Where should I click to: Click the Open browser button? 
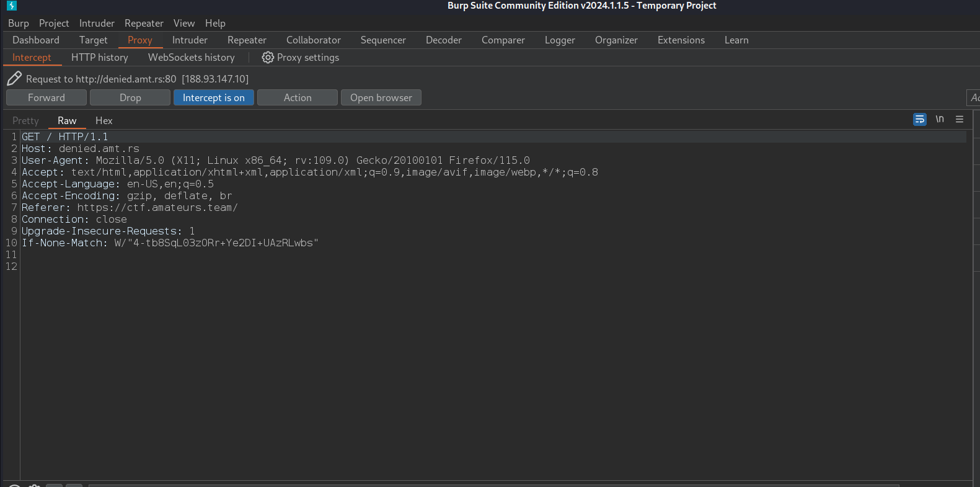[x=381, y=97]
